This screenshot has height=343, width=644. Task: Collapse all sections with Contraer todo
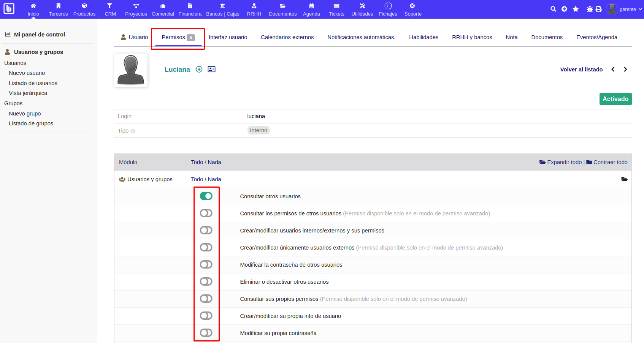tap(610, 162)
